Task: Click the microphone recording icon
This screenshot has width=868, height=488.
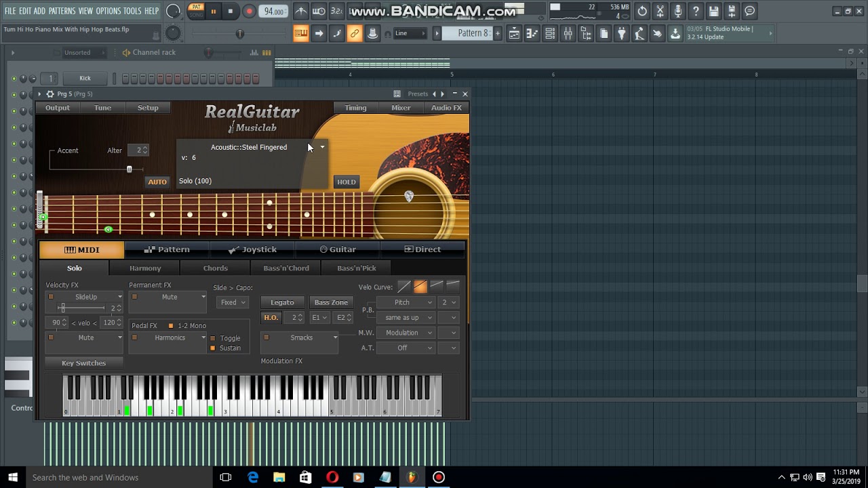Action: click(678, 12)
